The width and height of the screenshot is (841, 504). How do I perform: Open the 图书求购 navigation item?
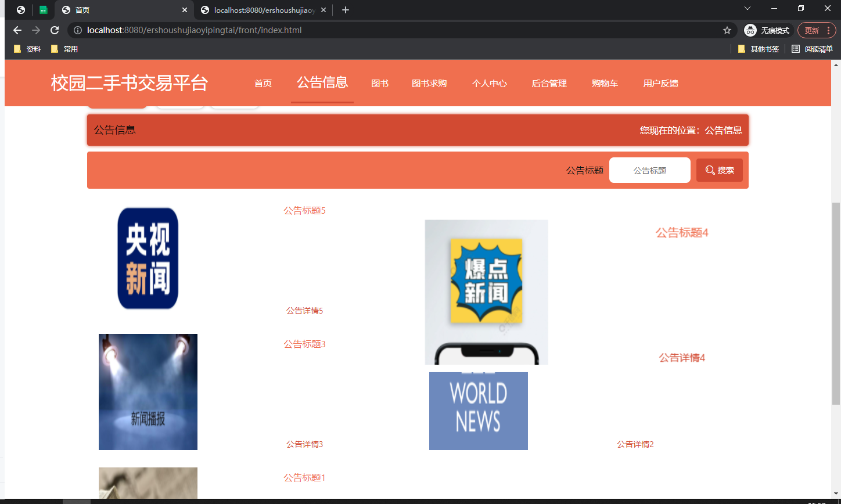click(x=429, y=83)
